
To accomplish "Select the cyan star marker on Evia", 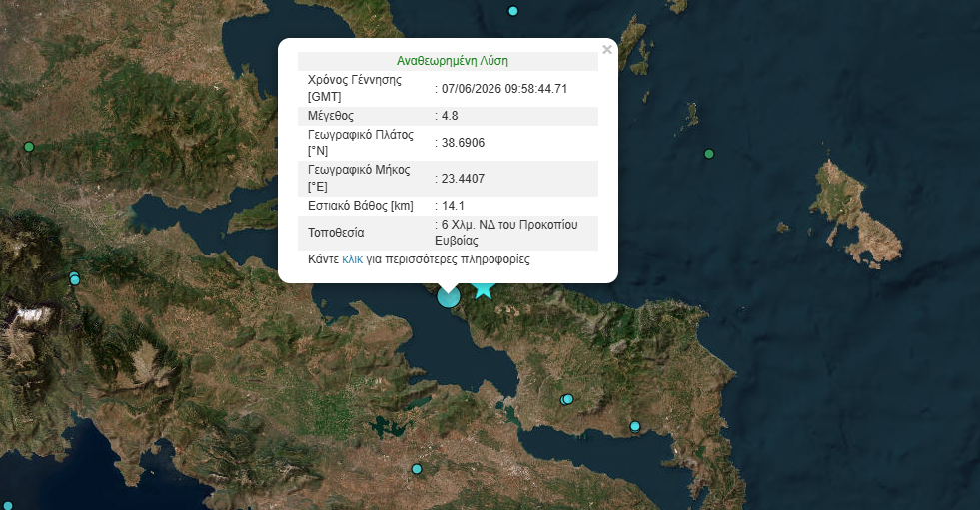I will pos(484,288).
